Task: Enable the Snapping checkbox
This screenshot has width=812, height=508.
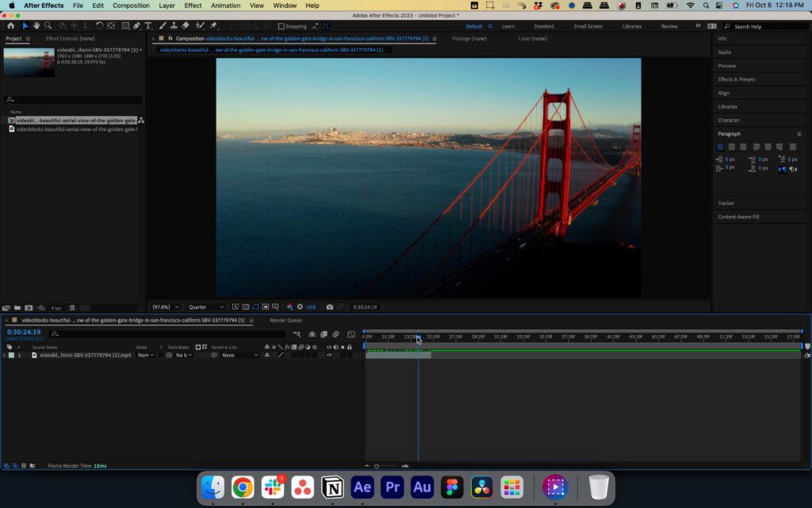Action: pyautogui.click(x=282, y=26)
